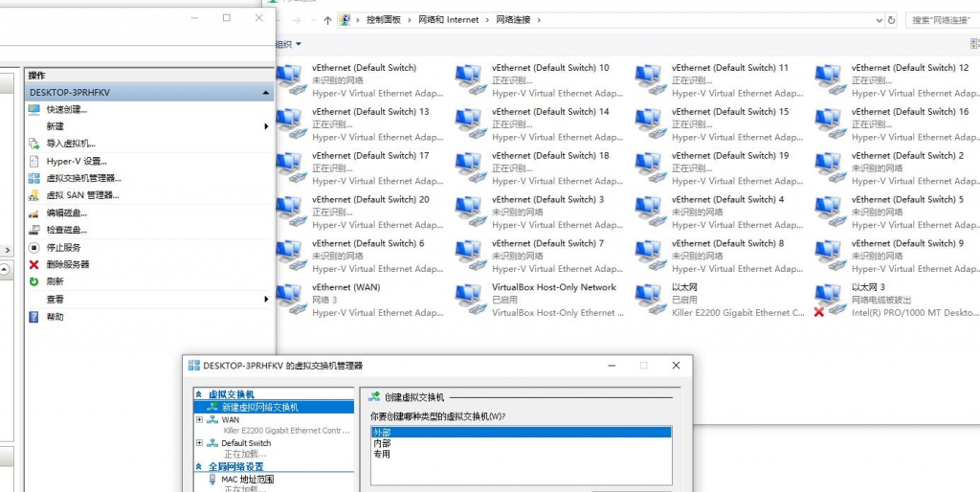The width and height of the screenshot is (980, 492).
Task: Select vEthernet (Default Switch) 9 adapter icon
Action: [x=830, y=255]
